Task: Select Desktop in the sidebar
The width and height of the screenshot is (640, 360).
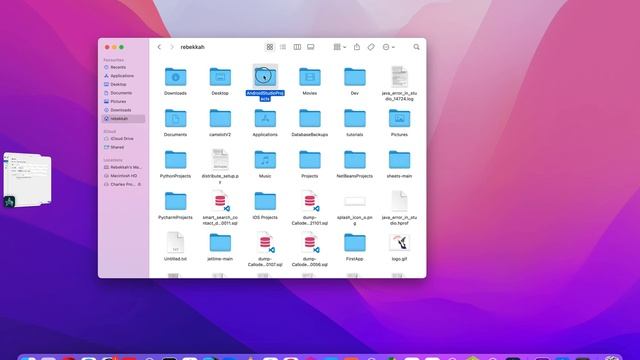Action: (123, 84)
